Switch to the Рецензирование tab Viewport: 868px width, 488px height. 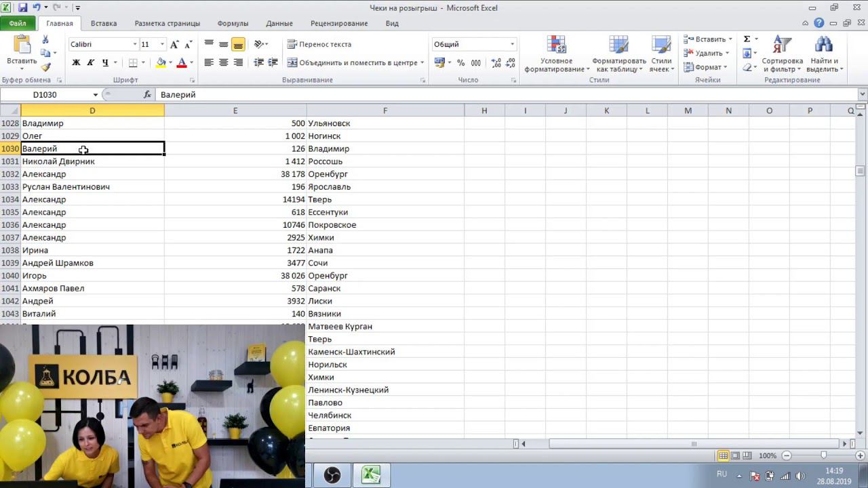pyautogui.click(x=339, y=23)
